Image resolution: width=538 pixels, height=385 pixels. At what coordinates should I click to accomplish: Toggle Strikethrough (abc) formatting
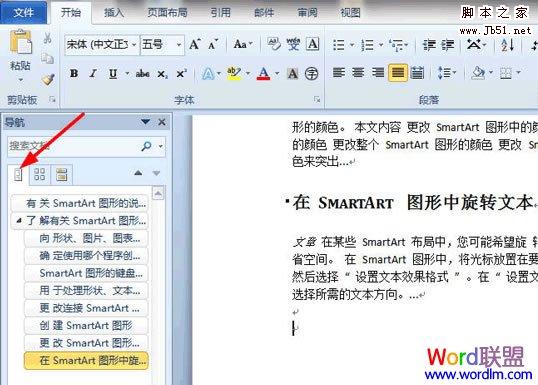pyautogui.click(x=142, y=73)
